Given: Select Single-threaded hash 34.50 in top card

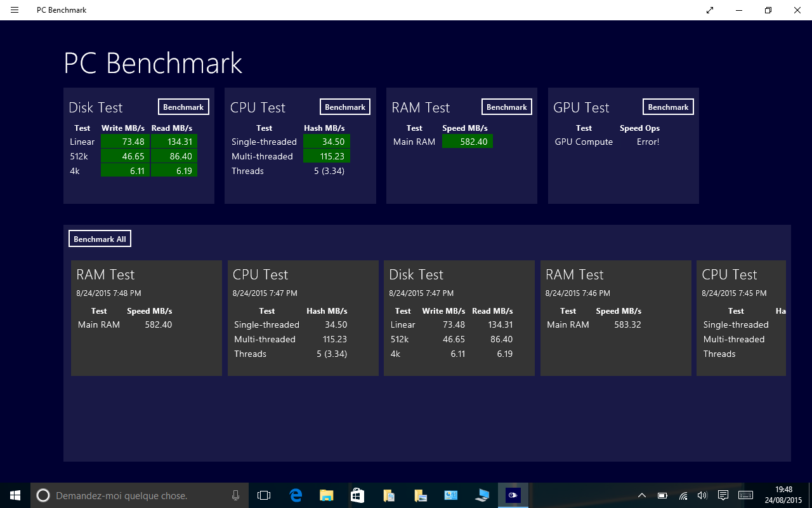Looking at the screenshot, I should [x=327, y=142].
